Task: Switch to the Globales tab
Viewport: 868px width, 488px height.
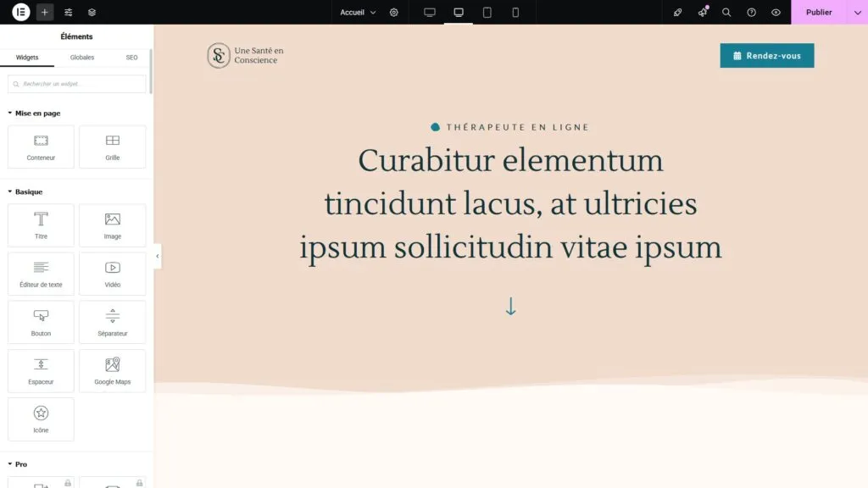Action: tap(81, 57)
